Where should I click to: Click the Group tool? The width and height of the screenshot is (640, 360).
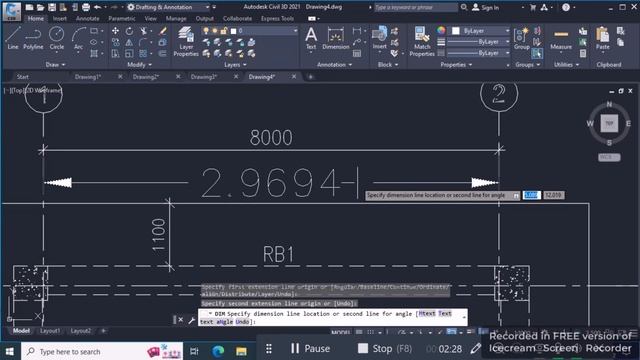tap(522, 38)
